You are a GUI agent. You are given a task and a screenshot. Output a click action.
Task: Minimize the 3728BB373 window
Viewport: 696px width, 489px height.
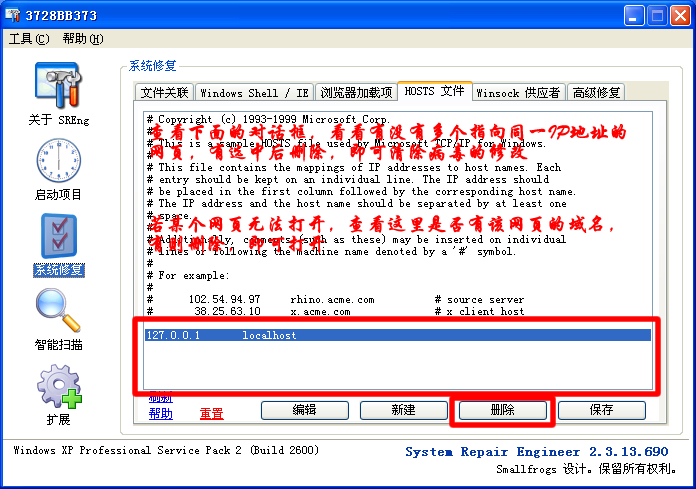coord(633,16)
